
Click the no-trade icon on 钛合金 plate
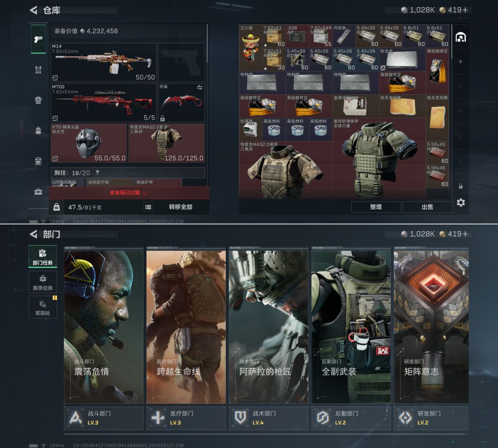coord(383,67)
